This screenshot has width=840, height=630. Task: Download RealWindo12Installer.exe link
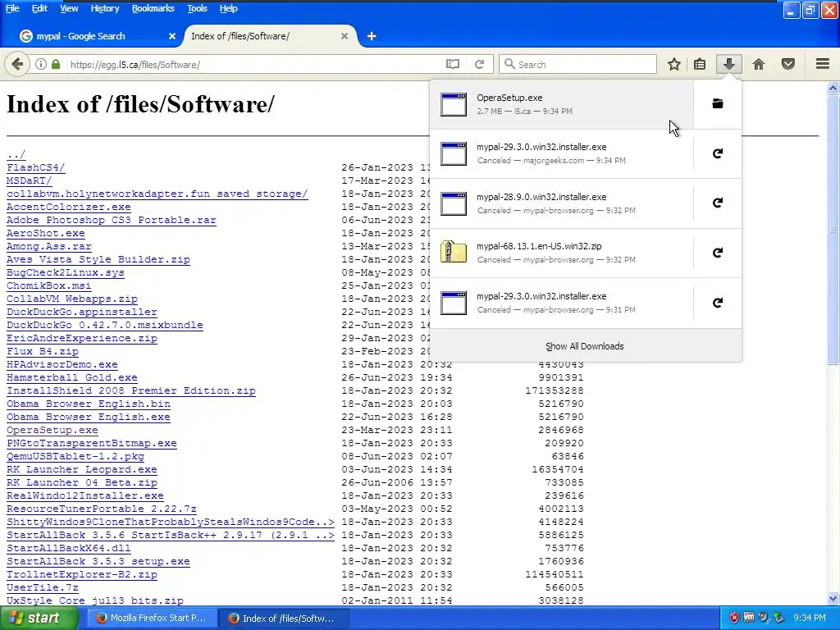[x=85, y=495]
